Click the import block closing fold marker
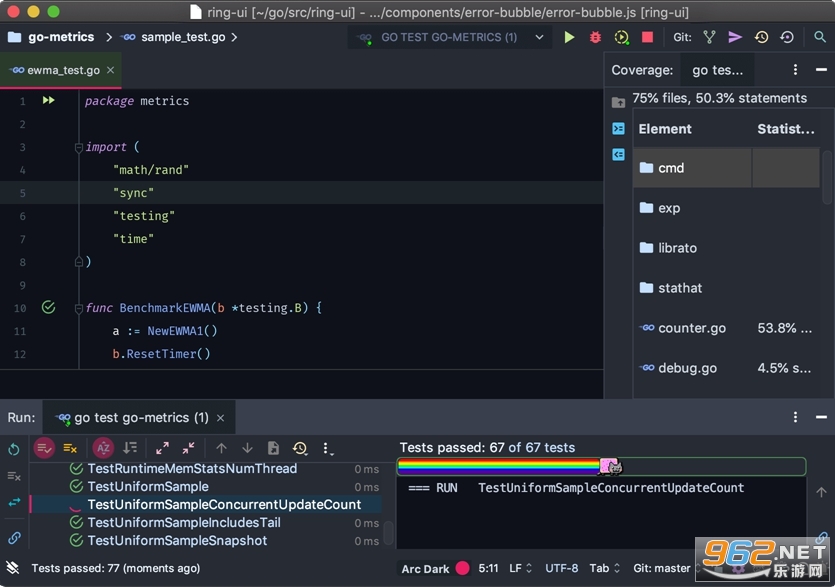The image size is (835, 587). tap(78, 262)
